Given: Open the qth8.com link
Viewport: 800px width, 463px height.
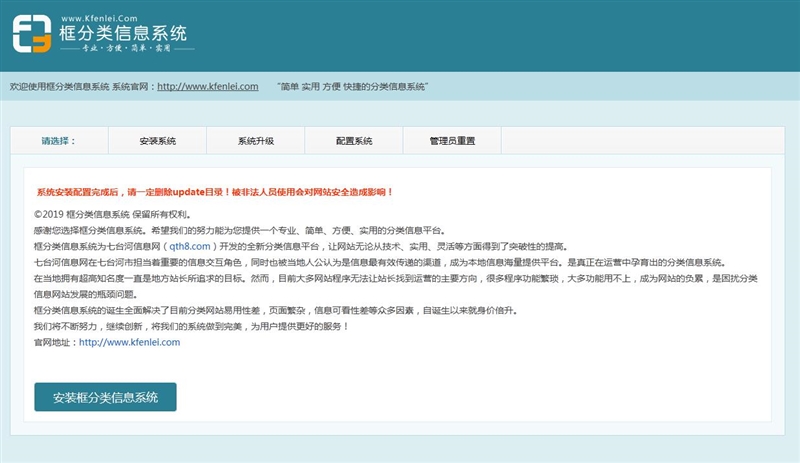Looking at the screenshot, I should click(x=190, y=246).
